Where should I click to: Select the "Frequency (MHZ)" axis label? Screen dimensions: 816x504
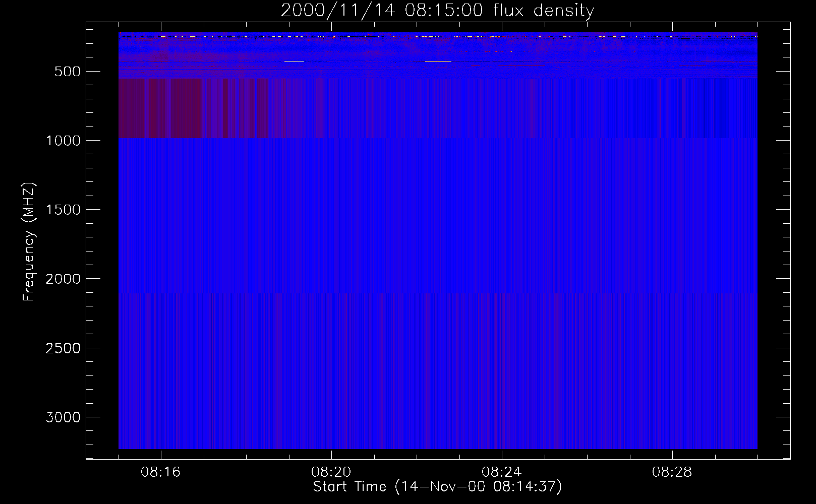pyautogui.click(x=29, y=241)
